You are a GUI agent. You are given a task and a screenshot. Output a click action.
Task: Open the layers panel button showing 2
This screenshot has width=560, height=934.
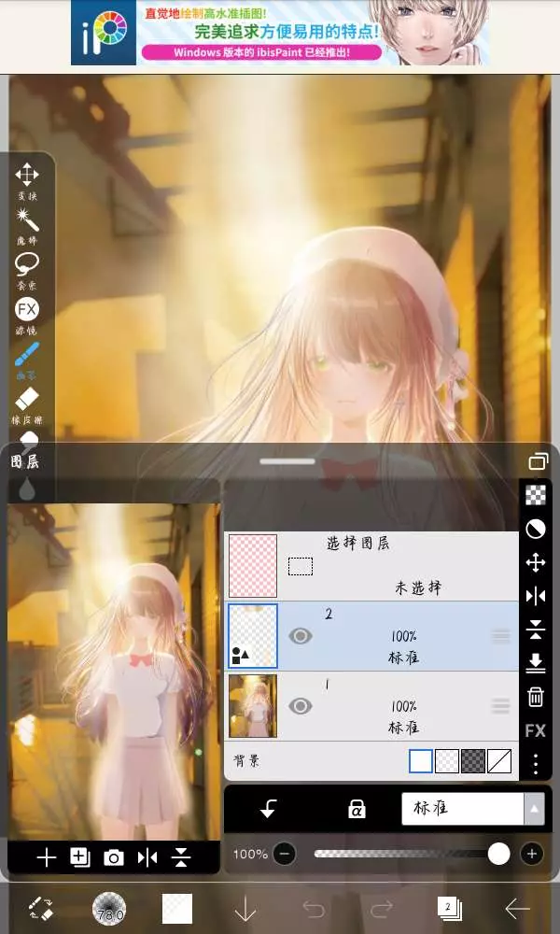450,908
